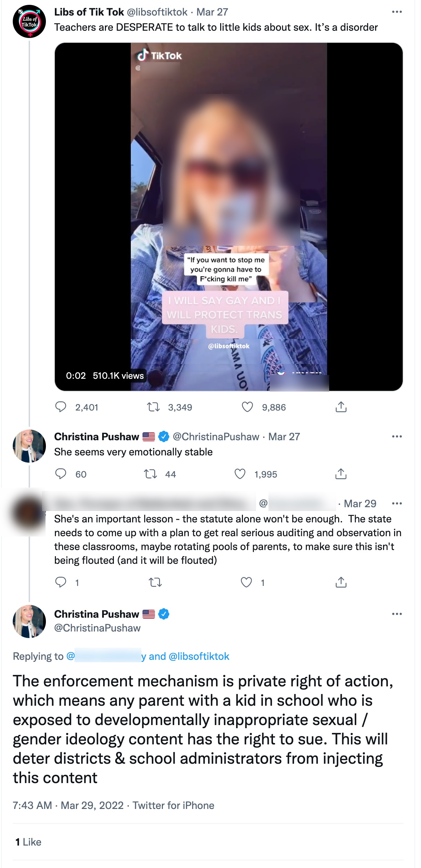Like the Mar 29 blurred account's tweet
Screen dimensions: 421x868
[x=246, y=583]
